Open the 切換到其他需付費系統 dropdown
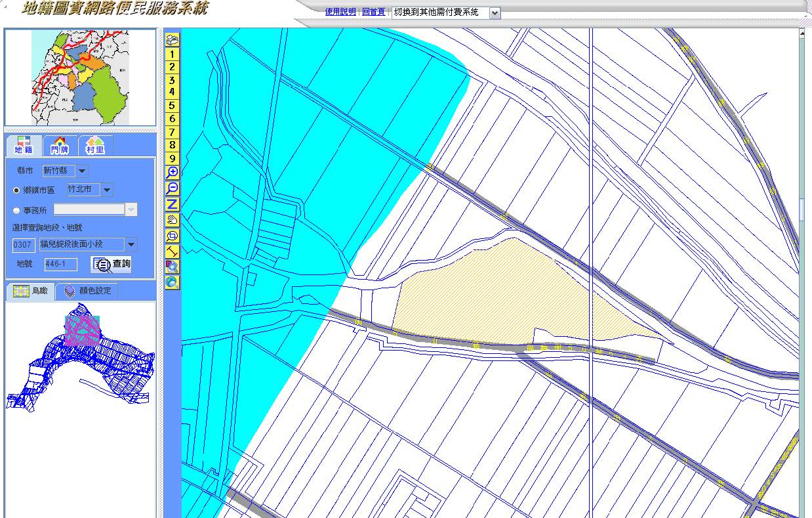This screenshot has height=518, width=812. (495, 12)
